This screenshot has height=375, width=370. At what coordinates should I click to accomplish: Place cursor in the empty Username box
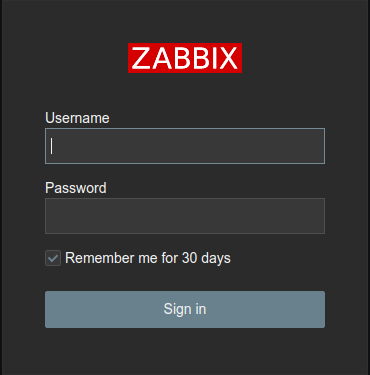click(x=185, y=146)
